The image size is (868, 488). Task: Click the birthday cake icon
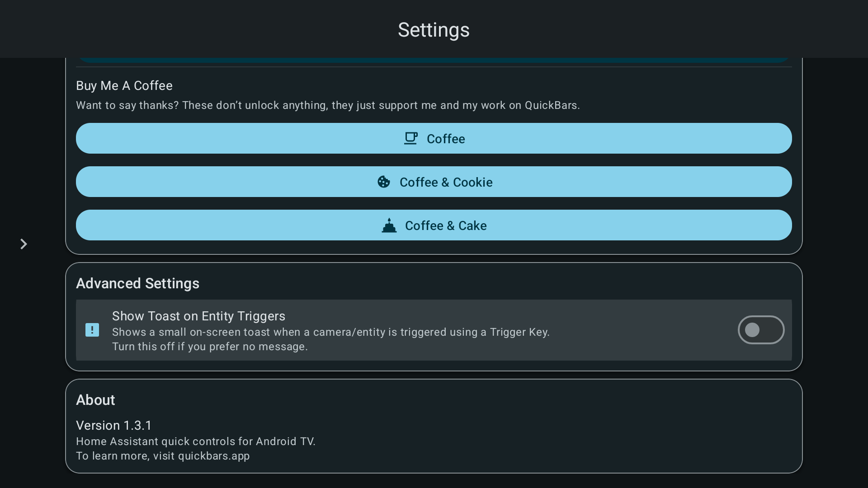(x=389, y=225)
